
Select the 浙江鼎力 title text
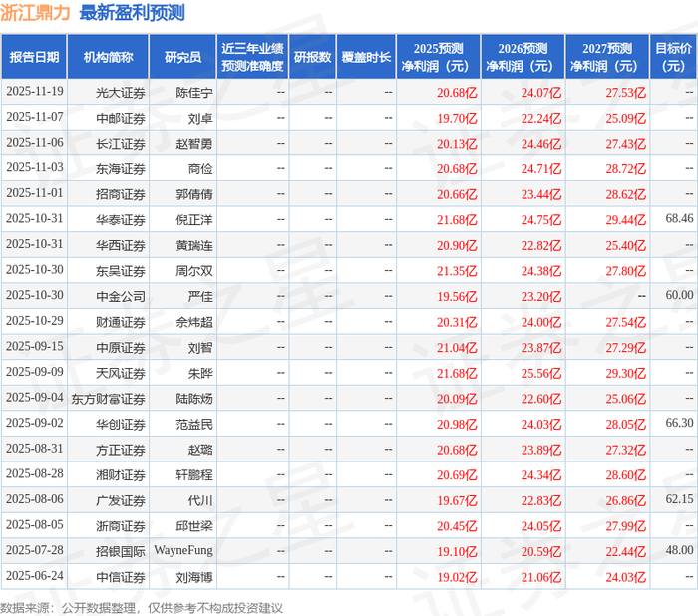click(x=35, y=13)
